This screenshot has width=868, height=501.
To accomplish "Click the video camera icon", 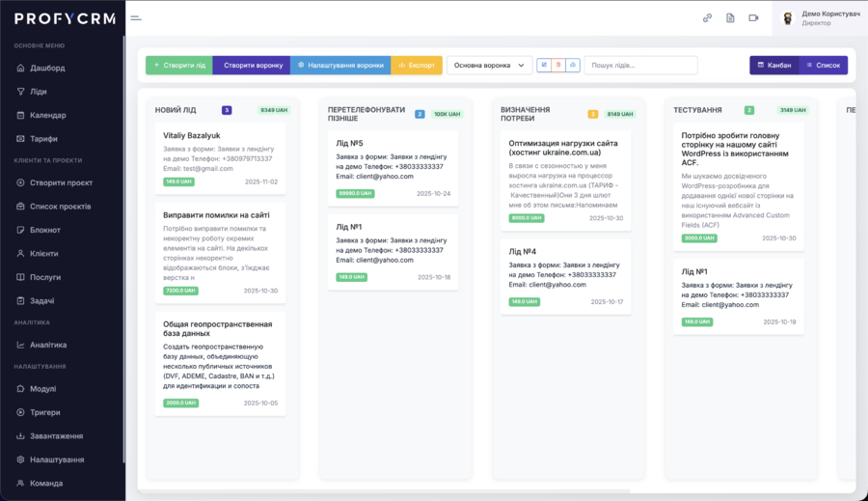I will (x=753, y=17).
